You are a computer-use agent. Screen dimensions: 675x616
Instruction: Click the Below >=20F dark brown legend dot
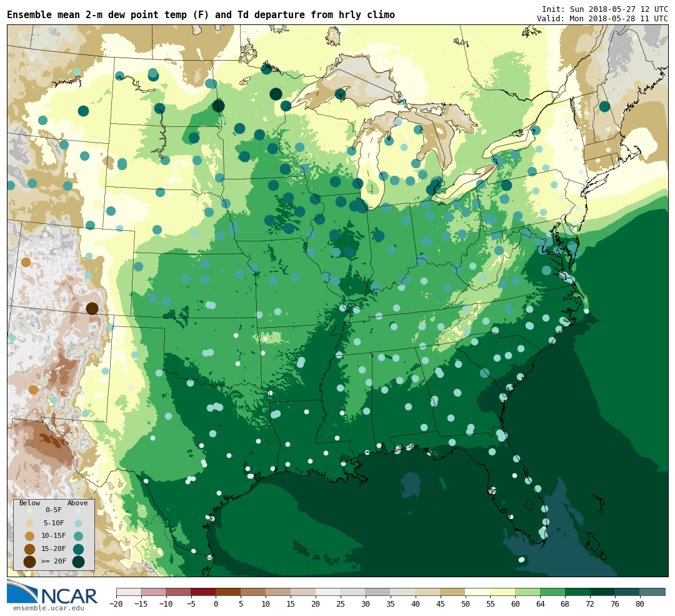pos(30,562)
